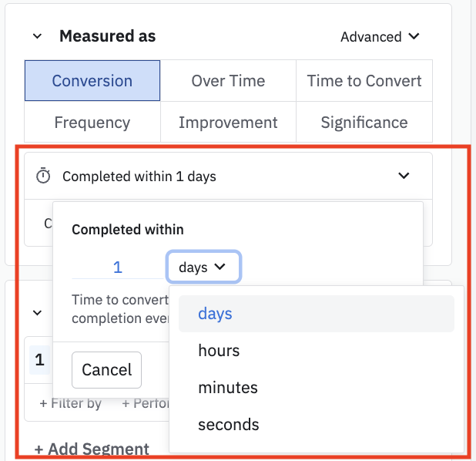Expand the Completed within 1 days row chevron

coord(404,177)
